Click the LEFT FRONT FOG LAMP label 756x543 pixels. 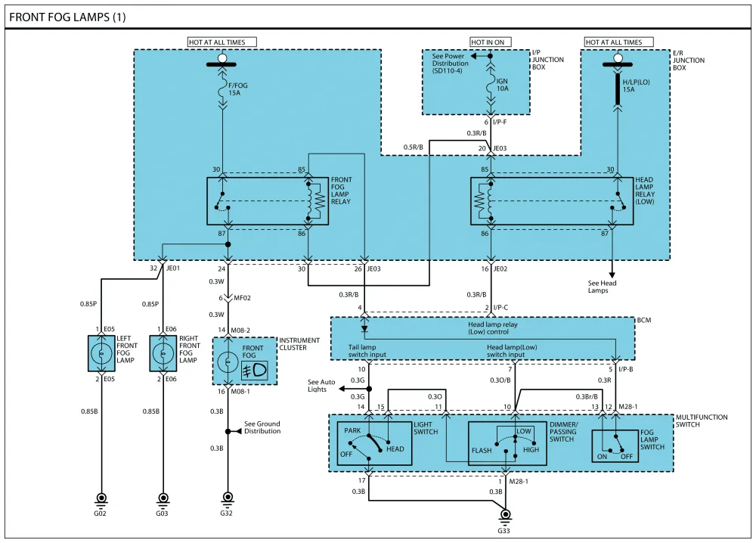point(127,349)
